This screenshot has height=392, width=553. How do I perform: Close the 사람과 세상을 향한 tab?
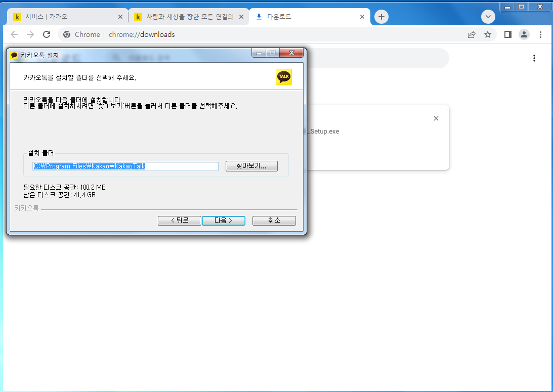[x=241, y=17]
